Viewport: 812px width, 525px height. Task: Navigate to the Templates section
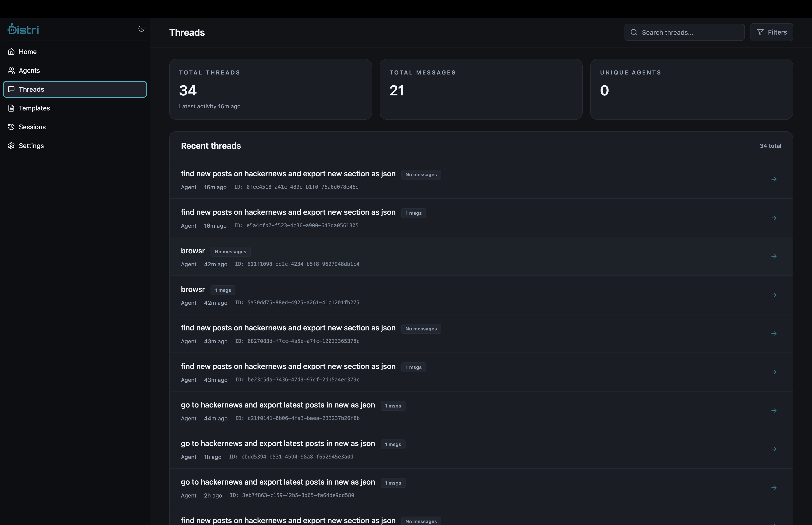(34, 108)
